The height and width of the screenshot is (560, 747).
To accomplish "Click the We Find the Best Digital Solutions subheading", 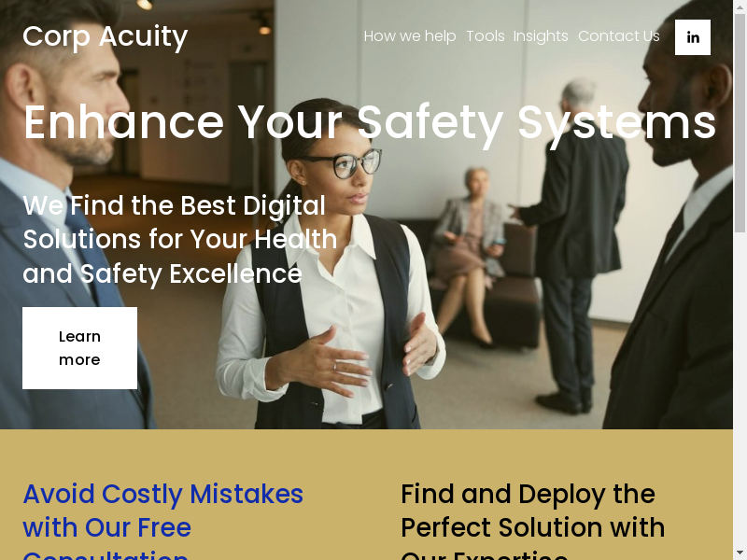I will tap(180, 240).
